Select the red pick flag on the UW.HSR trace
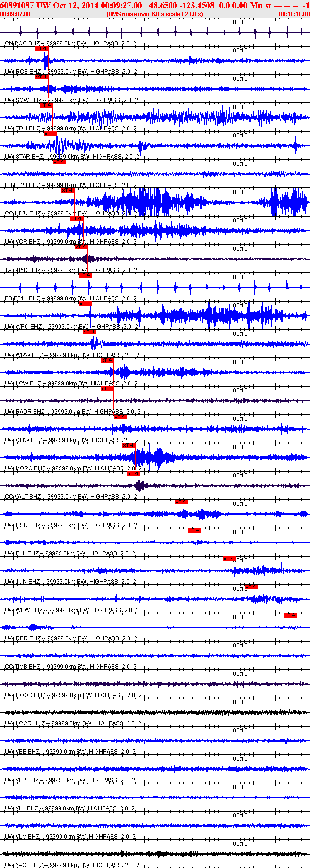The height and width of the screenshot is (868, 310). tap(181, 502)
